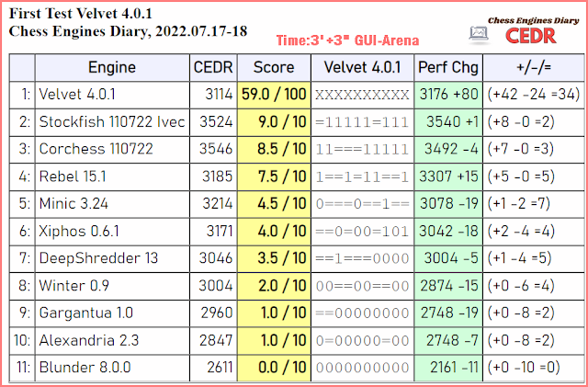Image resolution: width=588 pixels, height=387 pixels.
Task: Click the result tally (+8 -0 =2)
Action: (521, 122)
